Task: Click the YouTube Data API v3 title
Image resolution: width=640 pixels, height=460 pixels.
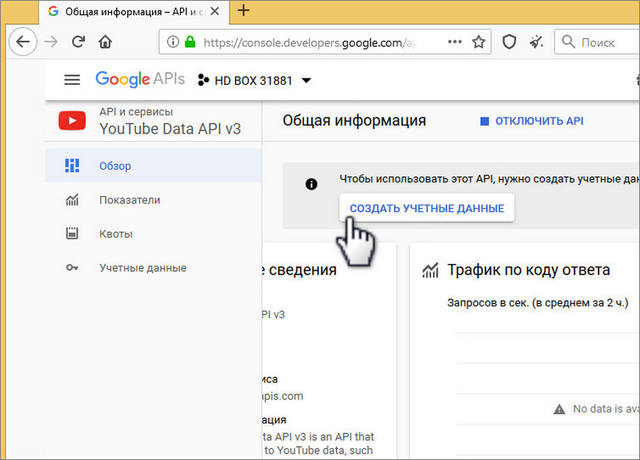Action: click(x=170, y=129)
